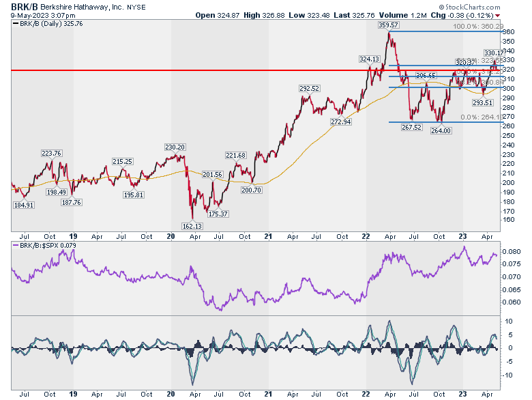Viewport: 532px width, 400px height.
Task: Click the 359.57 peak price label
Action: (x=389, y=25)
